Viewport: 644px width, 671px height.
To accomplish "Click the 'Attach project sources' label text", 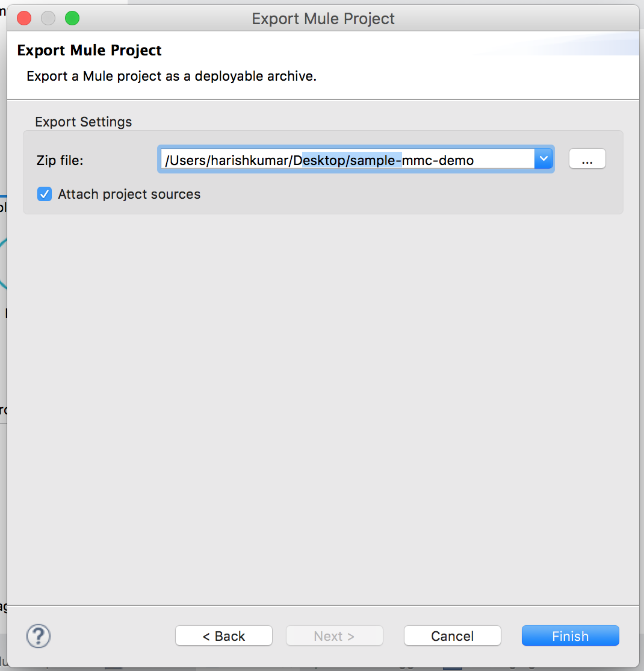I will tap(129, 194).
